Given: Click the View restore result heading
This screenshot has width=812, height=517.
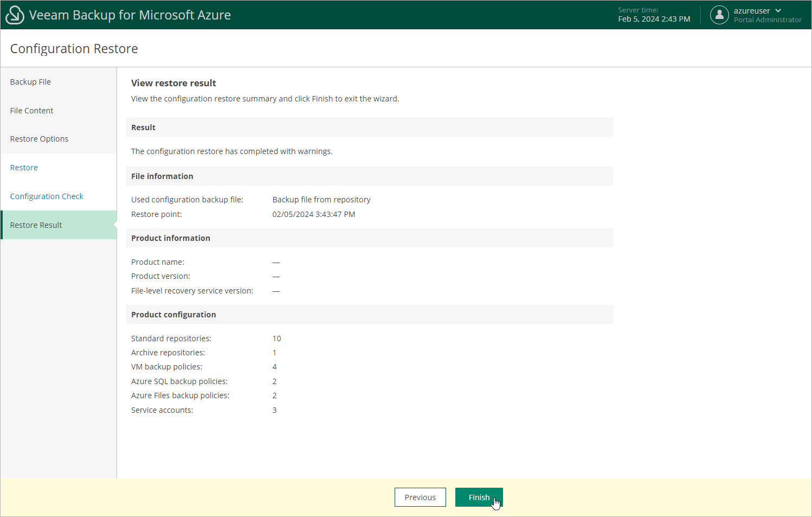Looking at the screenshot, I should click(173, 83).
